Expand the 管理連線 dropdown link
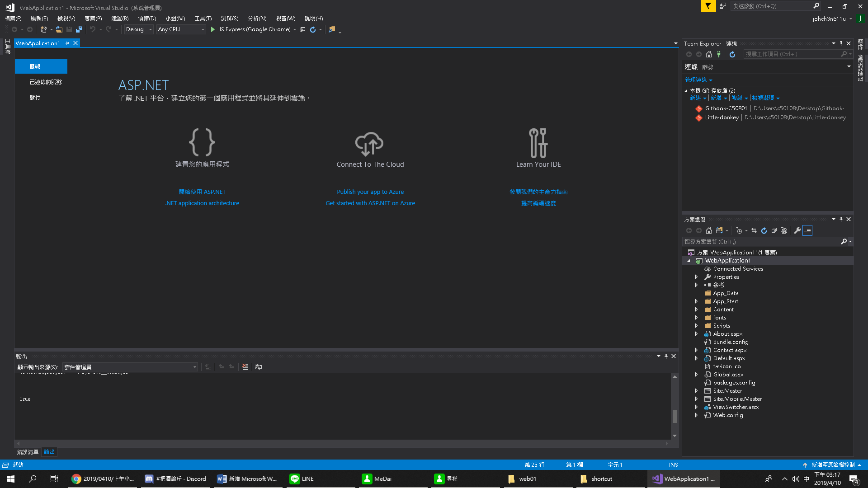Viewport: 868px width, 488px height. point(698,80)
